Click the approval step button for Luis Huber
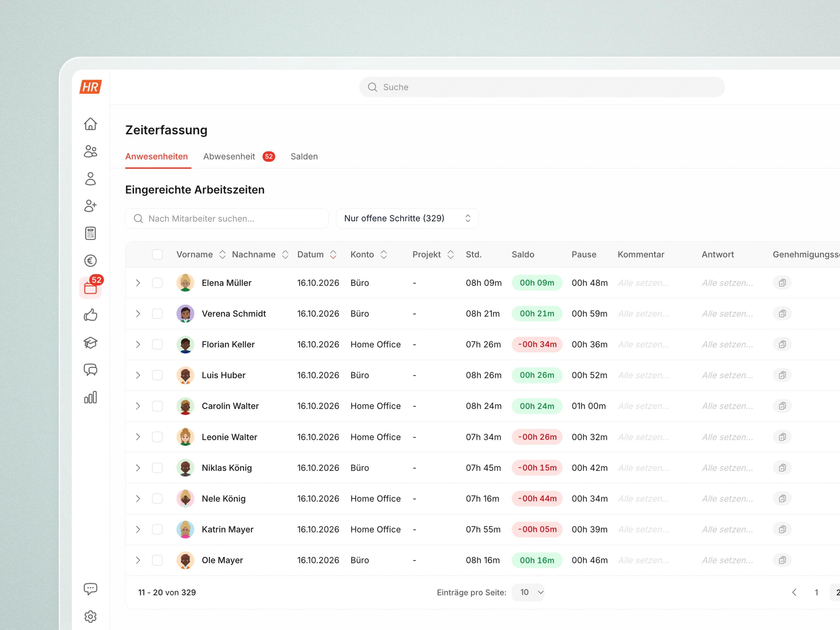Viewport: 840px width, 630px height. pyautogui.click(x=782, y=375)
